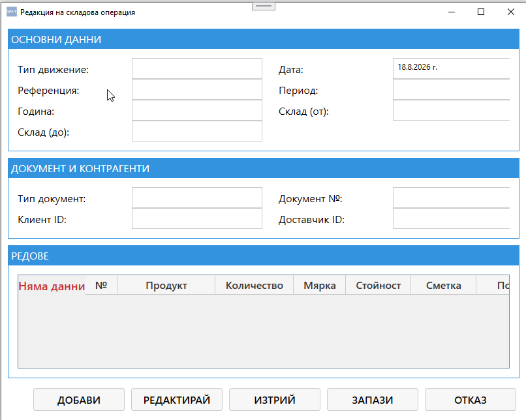Click the Доставчик ID: label
The height and width of the screenshot is (420, 526).
(312, 220)
